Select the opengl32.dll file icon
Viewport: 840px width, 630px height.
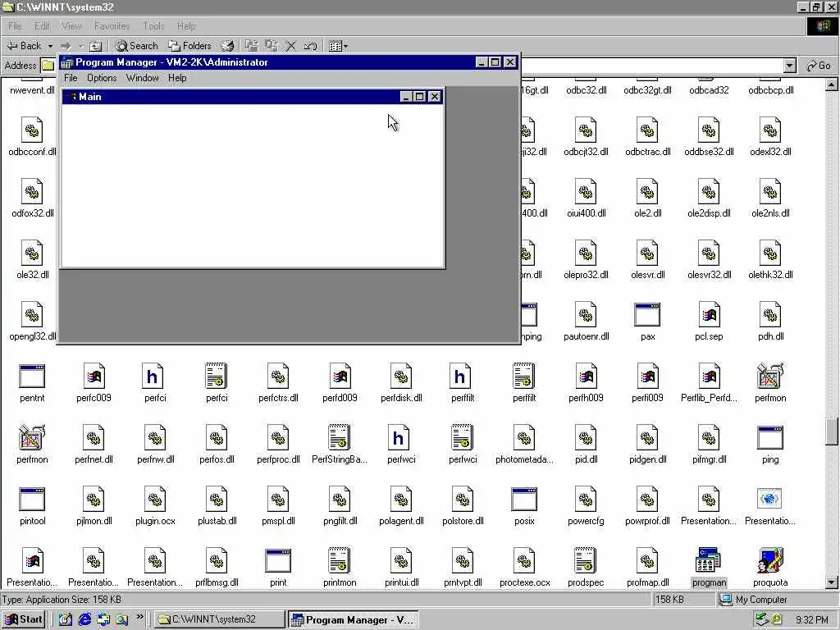click(32, 314)
